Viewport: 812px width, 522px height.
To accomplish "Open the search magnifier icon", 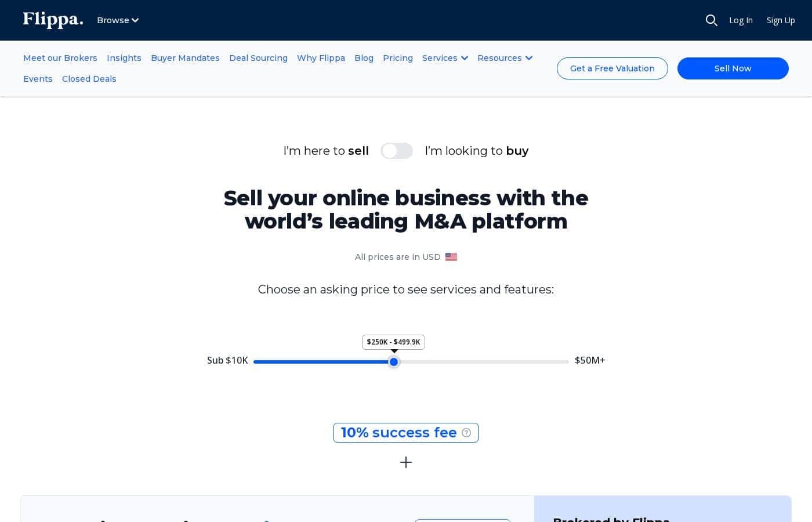I will tap(712, 20).
